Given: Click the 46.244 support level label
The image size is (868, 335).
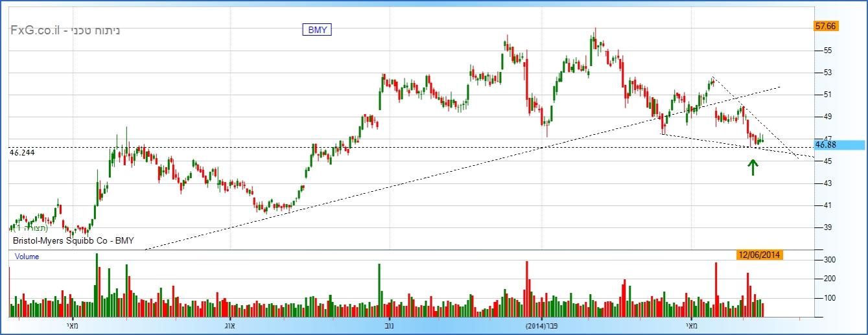Looking at the screenshot, I should tap(22, 152).
